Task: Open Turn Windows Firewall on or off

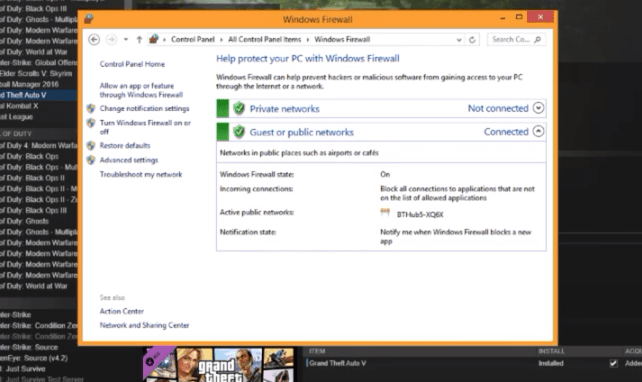Action: click(145, 127)
